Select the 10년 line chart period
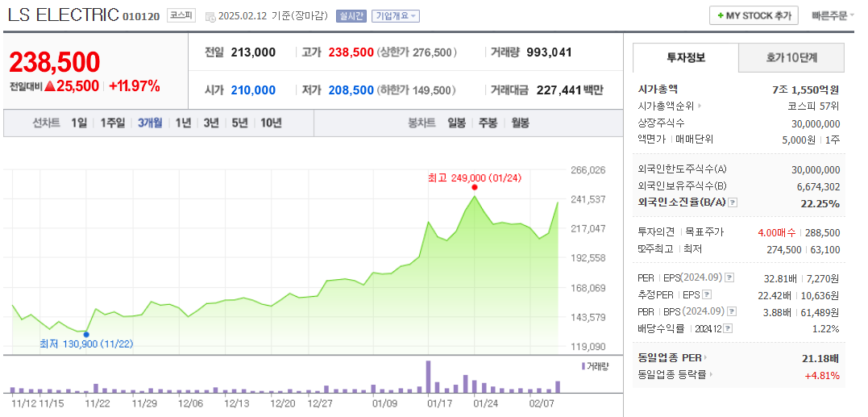This screenshot has width=868, height=417. pyautogui.click(x=271, y=123)
